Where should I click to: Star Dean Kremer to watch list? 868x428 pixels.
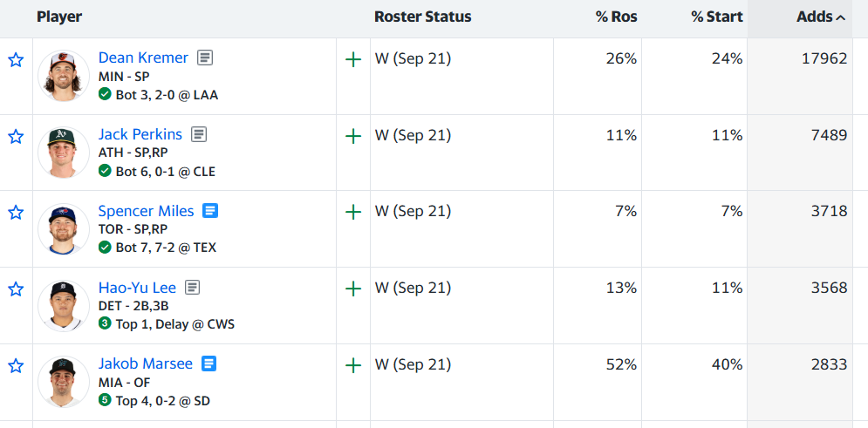pyautogui.click(x=16, y=60)
